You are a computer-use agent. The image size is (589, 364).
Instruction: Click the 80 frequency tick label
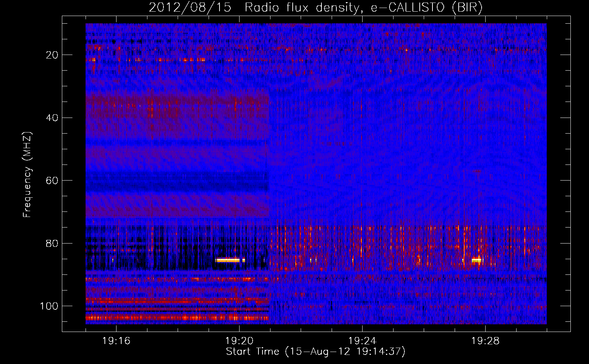pos(52,243)
